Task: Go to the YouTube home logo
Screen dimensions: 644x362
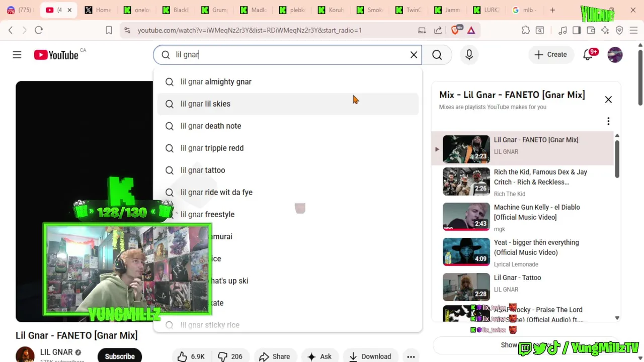Action: pos(56,55)
